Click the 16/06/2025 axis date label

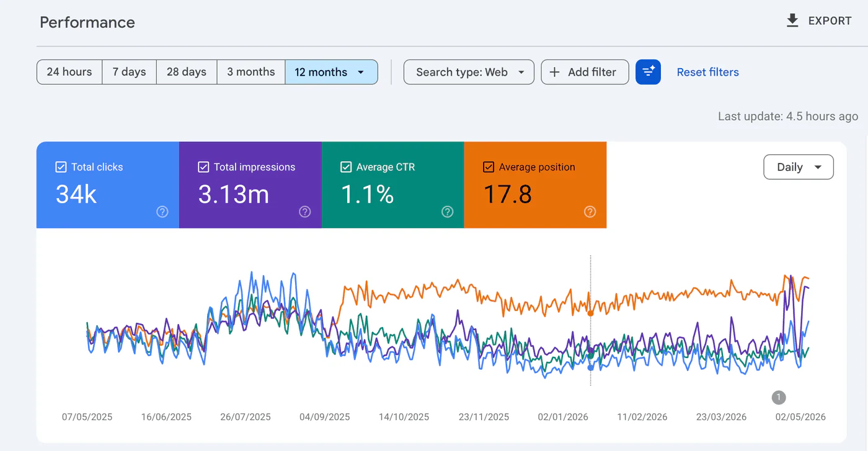(166, 417)
